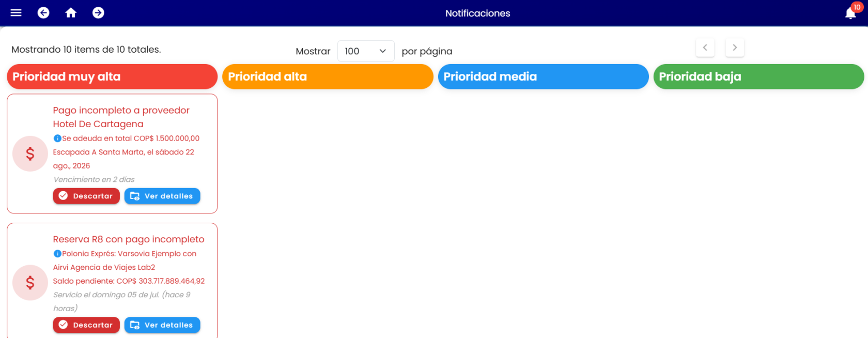Go to previous page chevron
Viewport: 868px width, 338px height.
tap(705, 48)
